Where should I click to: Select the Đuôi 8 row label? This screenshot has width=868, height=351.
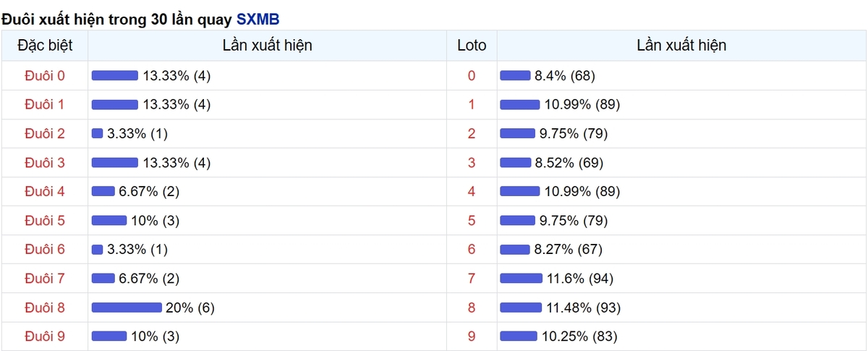click(44, 308)
